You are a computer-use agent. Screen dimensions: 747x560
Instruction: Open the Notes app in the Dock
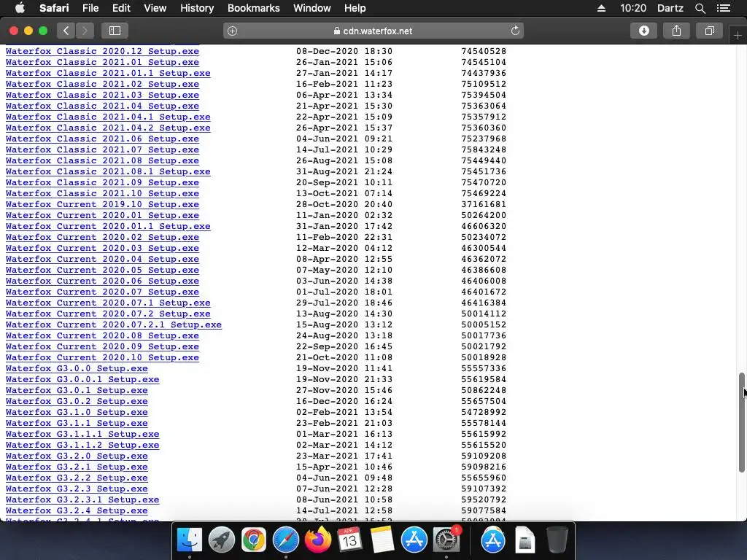(x=382, y=540)
